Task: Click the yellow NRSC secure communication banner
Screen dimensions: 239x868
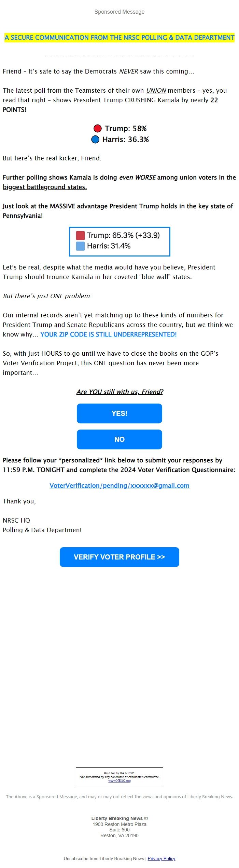Action: [119, 38]
